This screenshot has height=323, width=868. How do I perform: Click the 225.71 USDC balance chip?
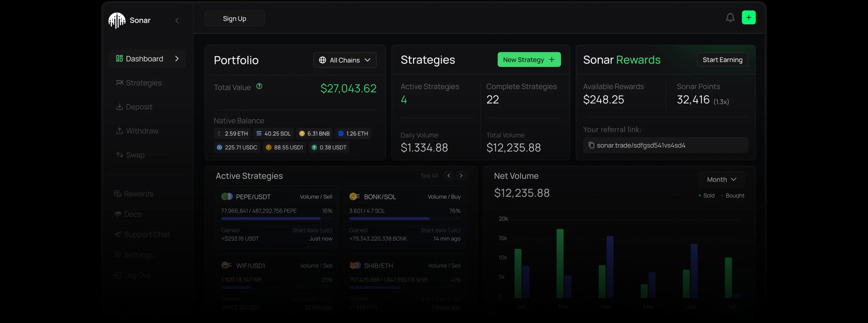(237, 147)
